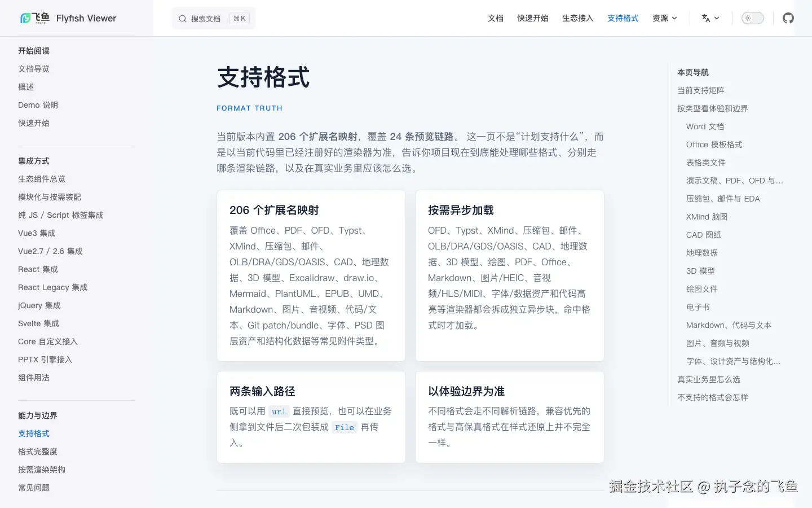
Task: Click the language translation icon
Action: pos(705,18)
